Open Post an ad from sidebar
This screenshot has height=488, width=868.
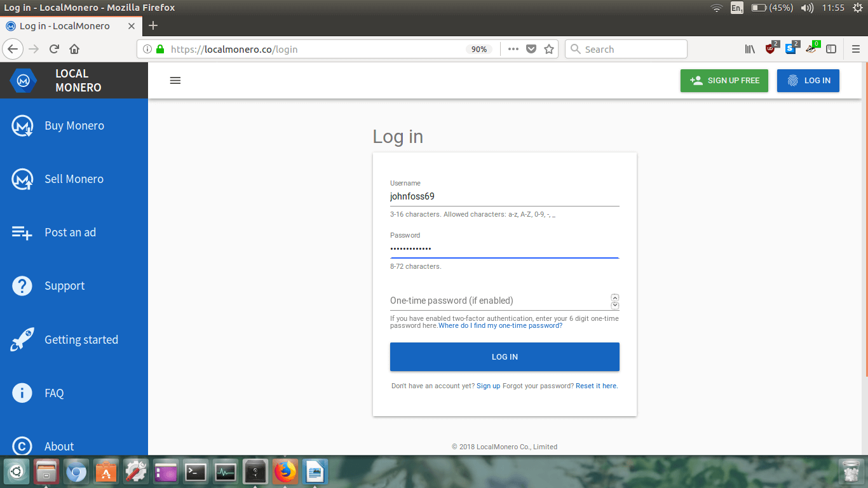(70, 233)
